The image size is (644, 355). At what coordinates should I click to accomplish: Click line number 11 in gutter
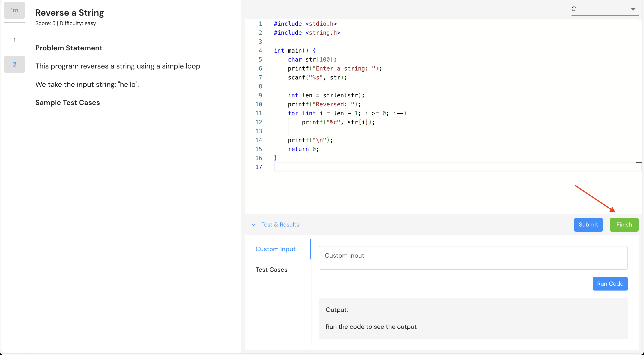258,113
